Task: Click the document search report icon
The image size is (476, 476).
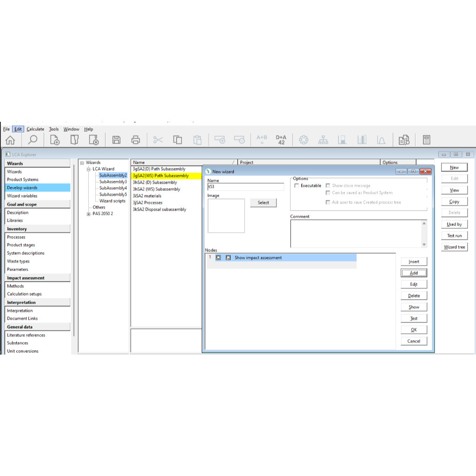Action: tap(404, 140)
